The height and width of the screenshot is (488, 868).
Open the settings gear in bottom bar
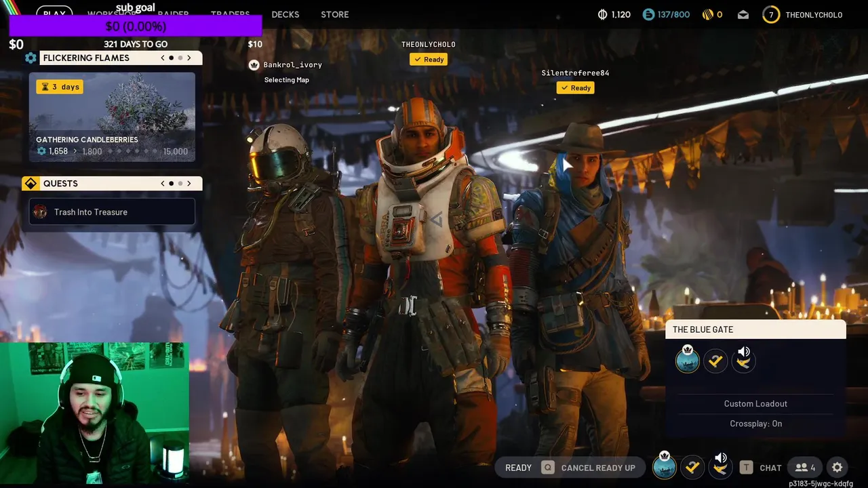(x=837, y=468)
